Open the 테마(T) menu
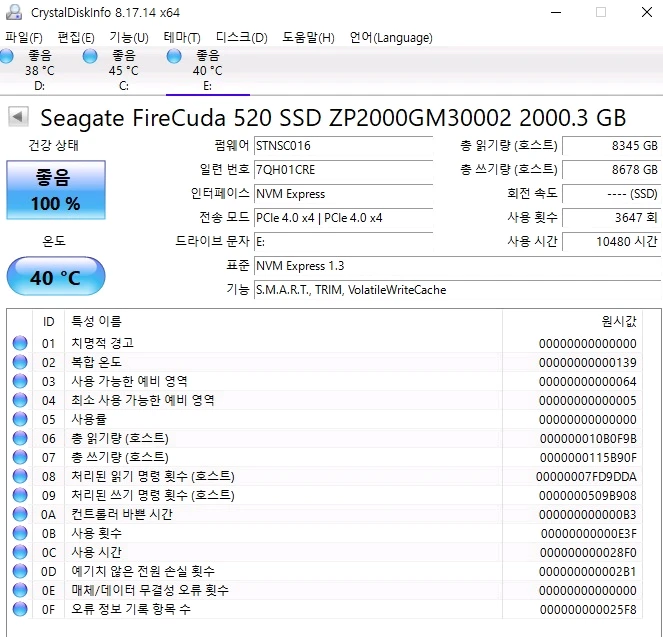This screenshot has width=663, height=637. pos(182,38)
